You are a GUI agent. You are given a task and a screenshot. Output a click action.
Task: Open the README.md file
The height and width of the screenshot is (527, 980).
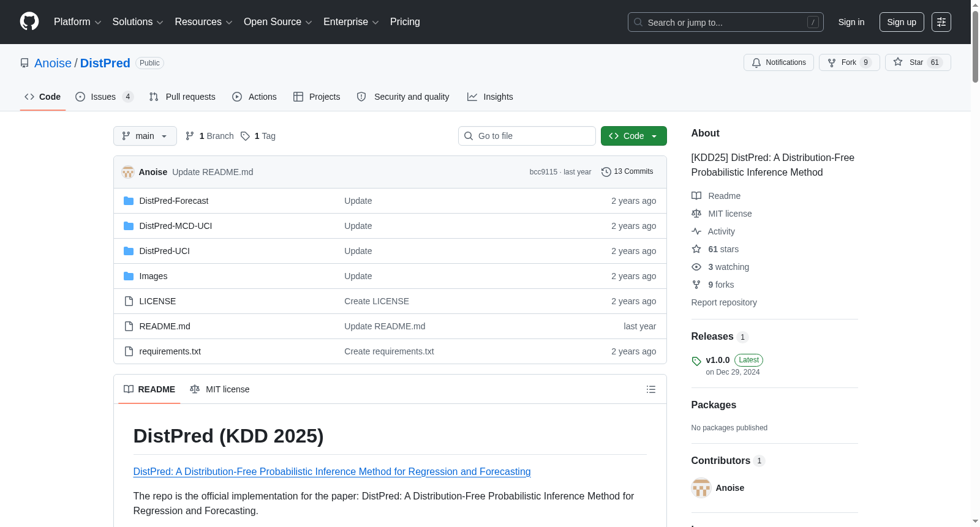(x=165, y=326)
